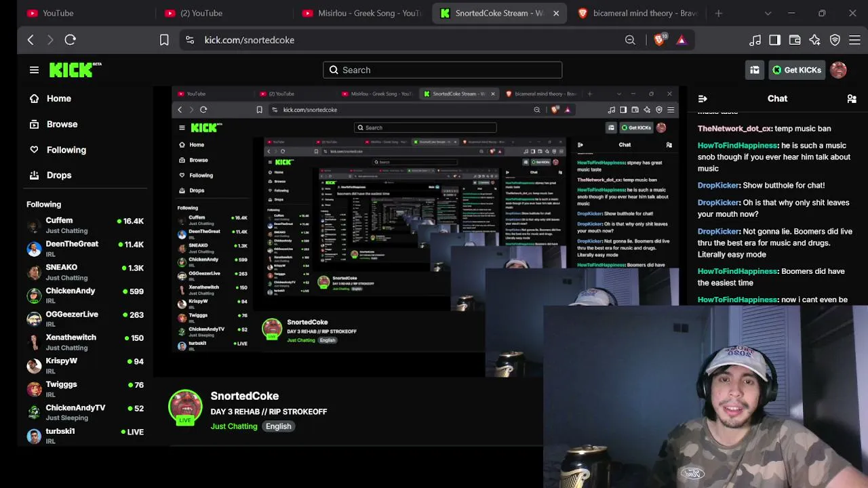The height and width of the screenshot is (488, 868).
Task: Click the OGGeezerLive channel avatar
Action: 34,319
